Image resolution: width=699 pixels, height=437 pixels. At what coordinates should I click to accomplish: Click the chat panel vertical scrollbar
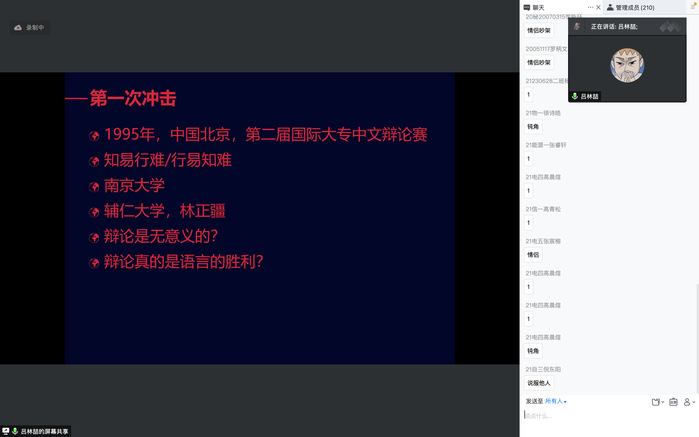[x=697, y=339]
